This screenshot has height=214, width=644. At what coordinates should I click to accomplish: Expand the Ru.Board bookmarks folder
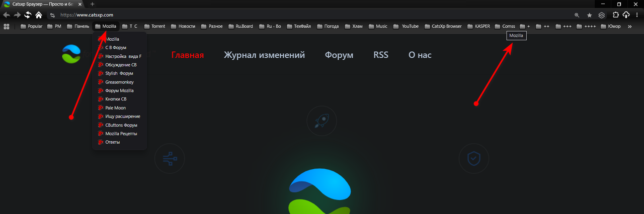pyautogui.click(x=240, y=26)
